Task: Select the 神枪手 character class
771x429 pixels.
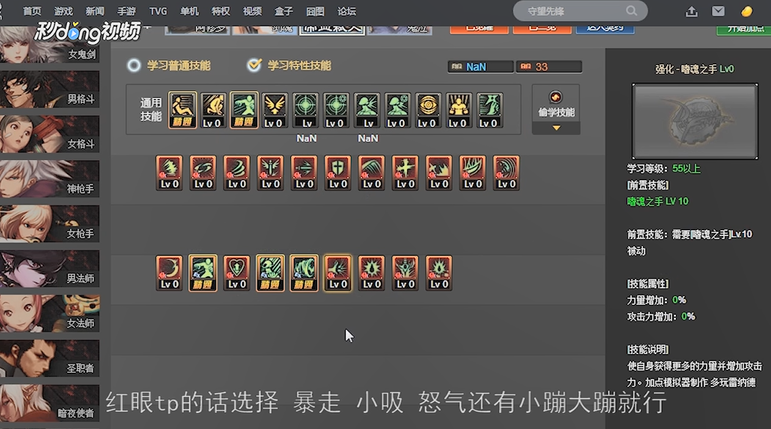Action: (x=49, y=179)
